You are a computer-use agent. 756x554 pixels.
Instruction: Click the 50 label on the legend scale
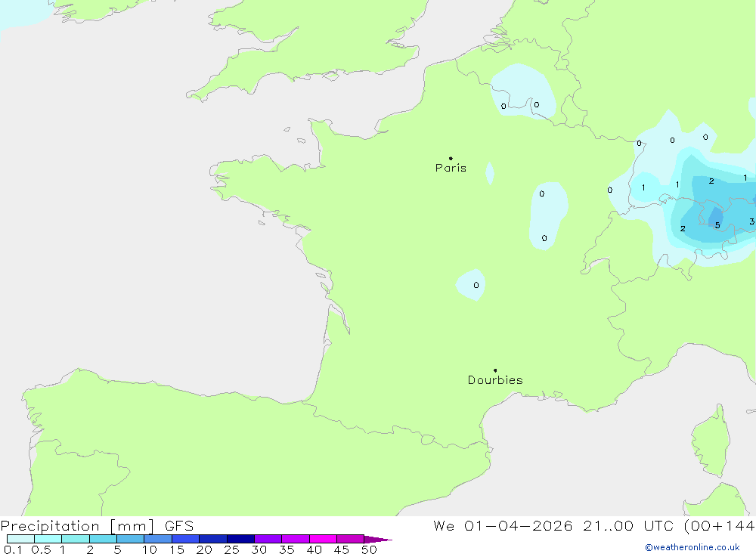click(369, 549)
